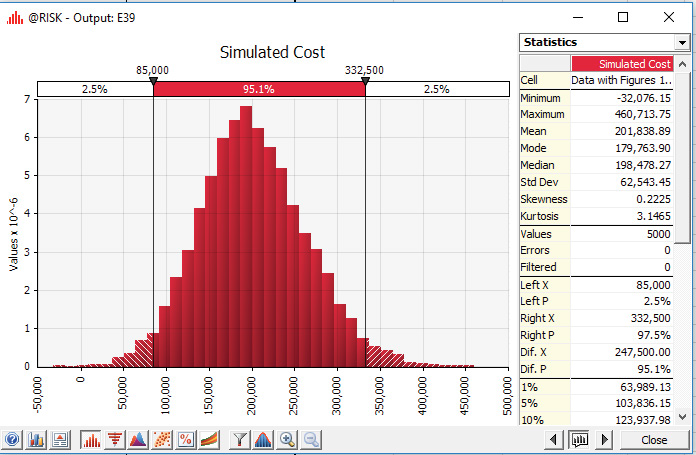Click the zoom out magnifier icon

click(x=311, y=440)
